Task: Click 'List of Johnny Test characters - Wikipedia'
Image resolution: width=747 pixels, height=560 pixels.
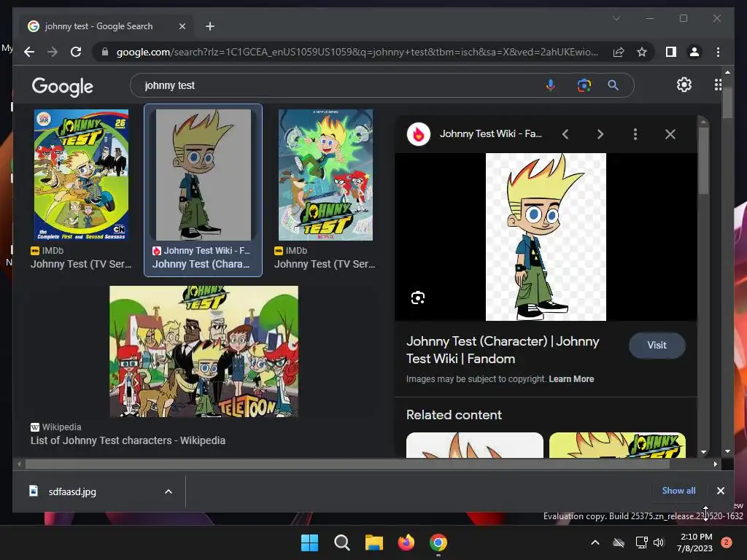Action: pyautogui.click(x=128, y=440)
